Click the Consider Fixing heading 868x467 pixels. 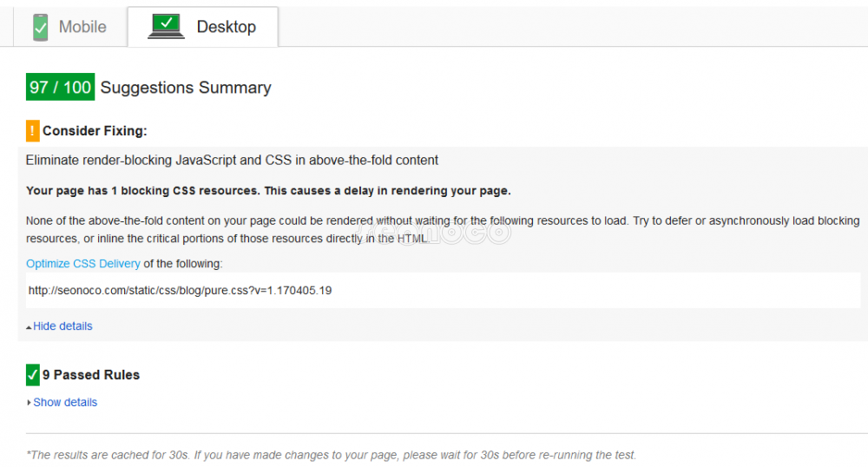pyautogui.click(x=95, y=131)
